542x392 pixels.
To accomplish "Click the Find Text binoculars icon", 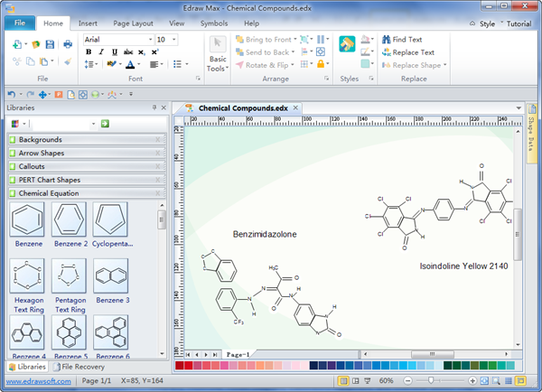I will tap(385, 40).
